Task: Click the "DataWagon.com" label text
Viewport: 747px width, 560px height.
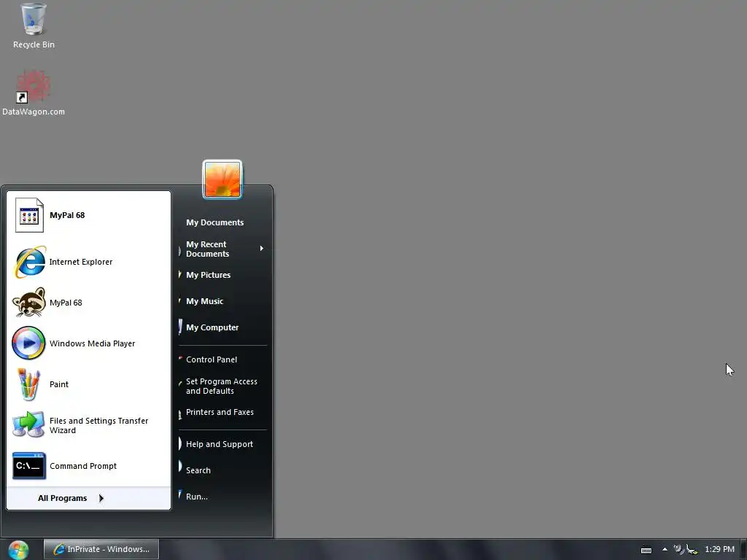Action: pyautogui.click(x=34, y=112)
